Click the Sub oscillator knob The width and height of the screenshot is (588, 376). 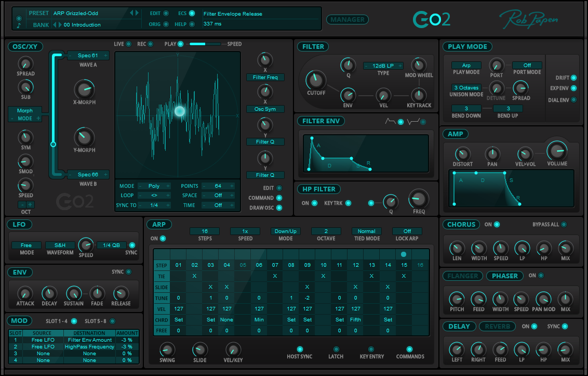pyautogui.click(x=25, y=87)
